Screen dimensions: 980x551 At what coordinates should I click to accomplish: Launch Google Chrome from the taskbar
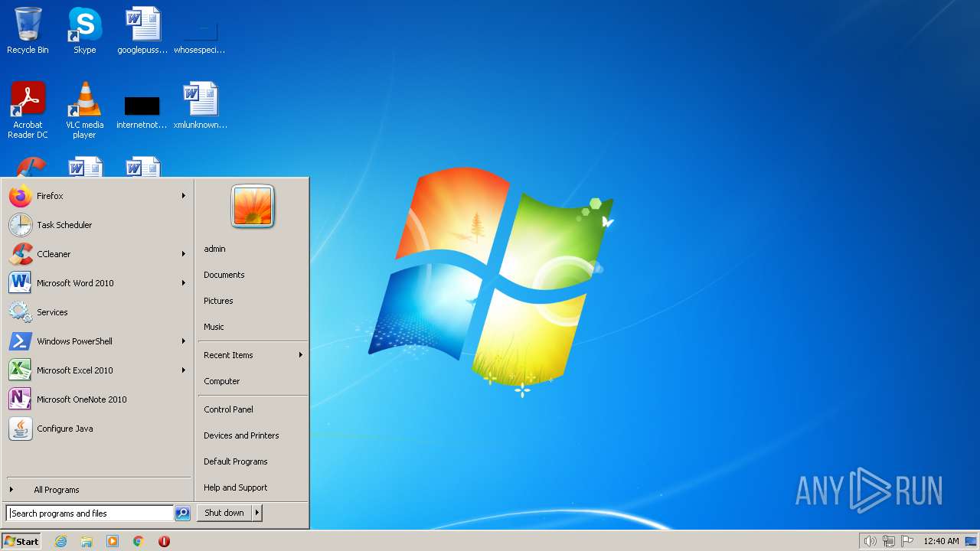click(139, 541)
